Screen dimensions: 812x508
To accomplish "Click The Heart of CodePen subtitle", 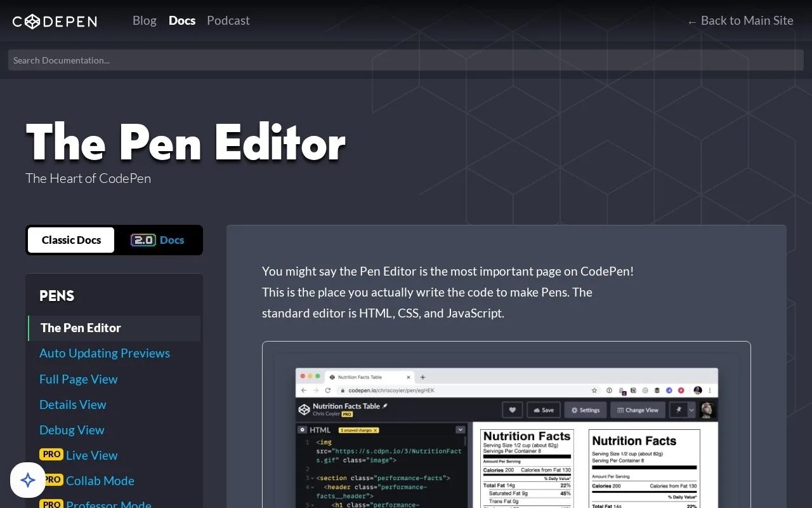I will [x=88, y=178].
